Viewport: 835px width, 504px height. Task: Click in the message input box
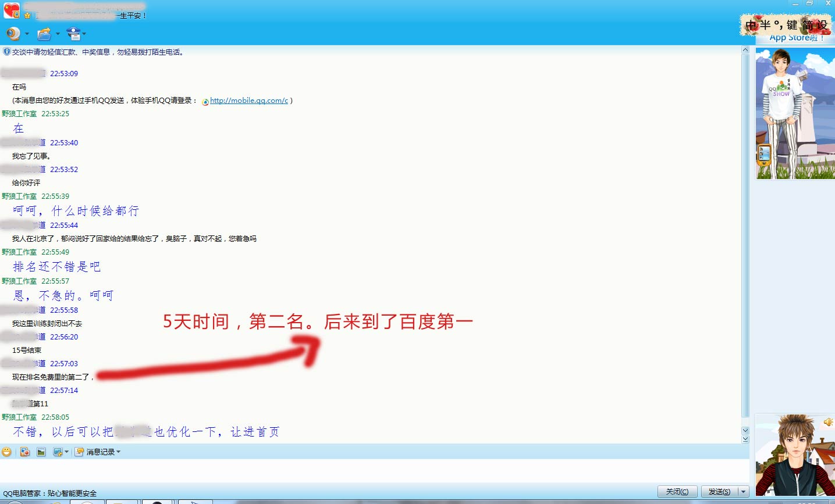[372, 470]
